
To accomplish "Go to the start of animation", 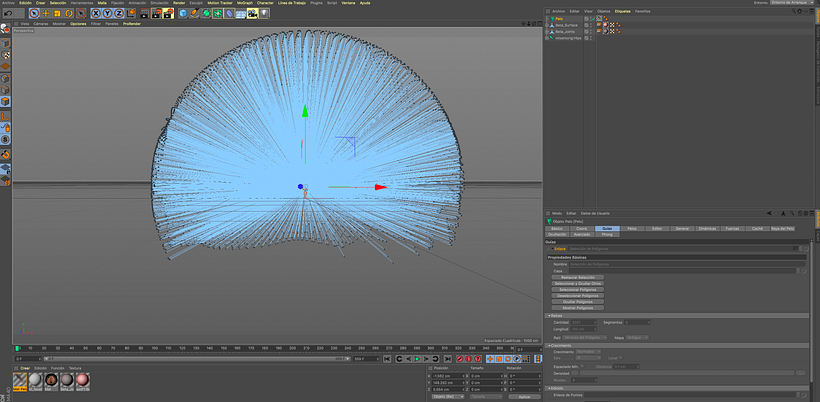I will point(386,359).
